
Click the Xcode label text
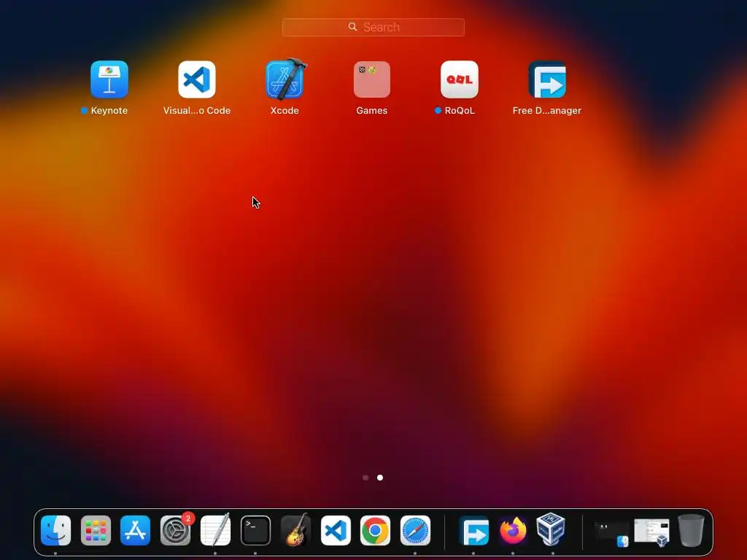click(x=285, y=111)
